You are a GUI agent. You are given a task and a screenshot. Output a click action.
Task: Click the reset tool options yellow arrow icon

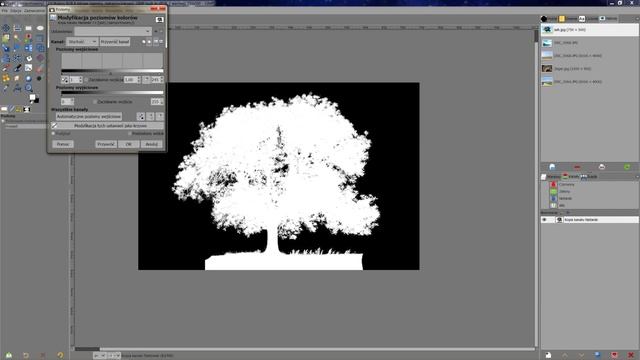[x=60, y=356]
